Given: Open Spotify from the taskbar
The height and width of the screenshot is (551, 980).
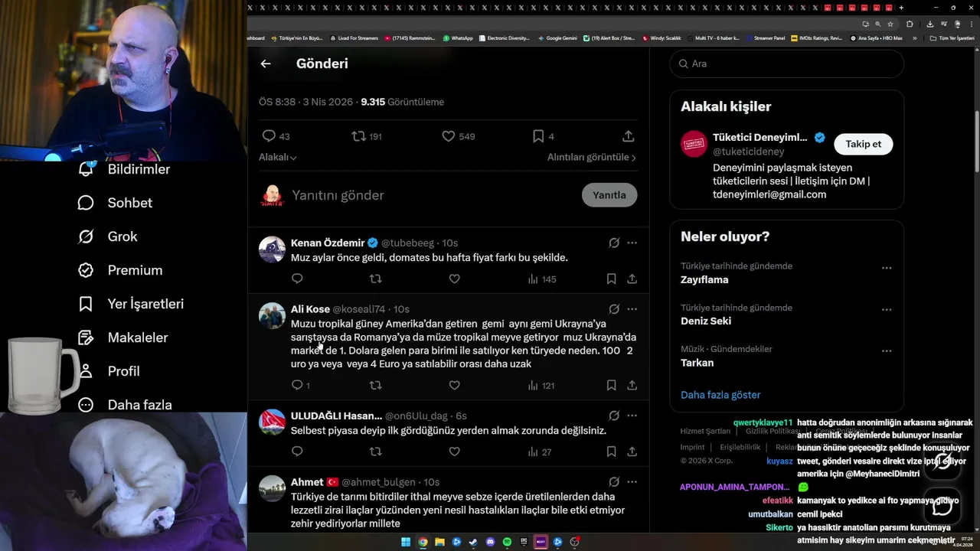Looking at the screenshot, I should click(x=507, y=542).
